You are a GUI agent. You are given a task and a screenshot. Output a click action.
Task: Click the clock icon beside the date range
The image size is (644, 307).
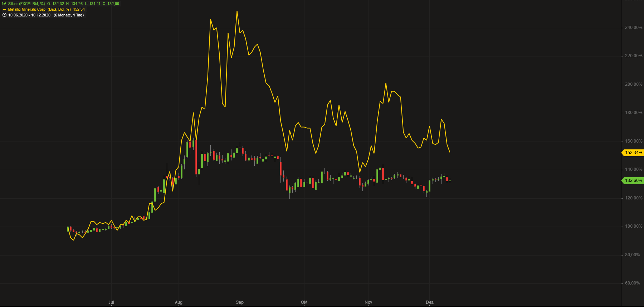[x=4, y=15]
